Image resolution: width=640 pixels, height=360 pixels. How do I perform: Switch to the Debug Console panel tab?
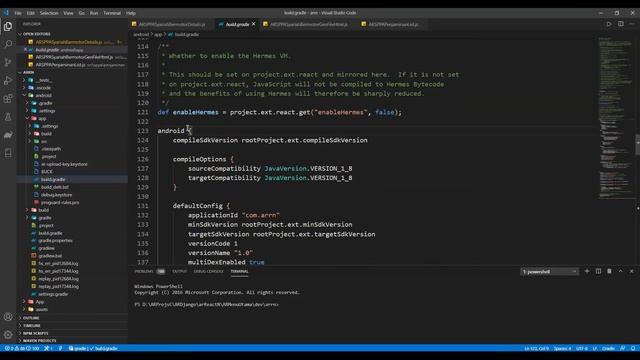pos(209,271)
